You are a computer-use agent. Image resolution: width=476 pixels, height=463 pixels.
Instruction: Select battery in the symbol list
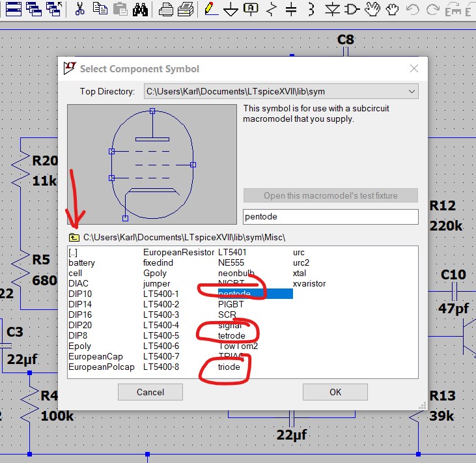[81, 262]
